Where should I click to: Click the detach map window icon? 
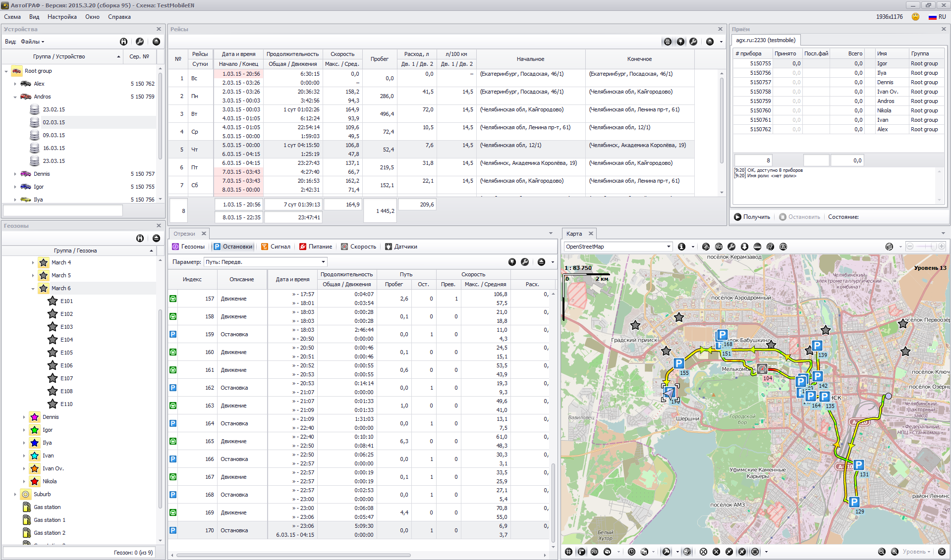pos(941,552)
